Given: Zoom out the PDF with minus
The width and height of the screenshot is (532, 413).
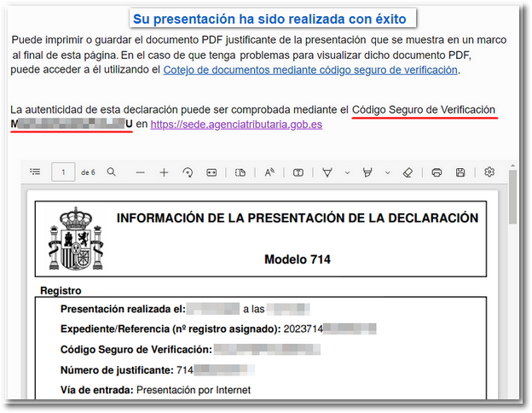Looking at the screenshot, I should (140, 172).
